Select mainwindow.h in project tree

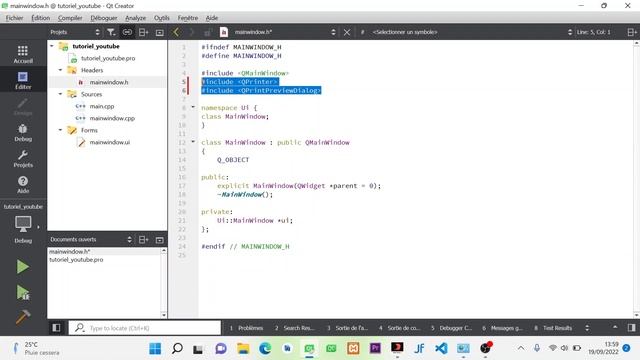[109, 82]
